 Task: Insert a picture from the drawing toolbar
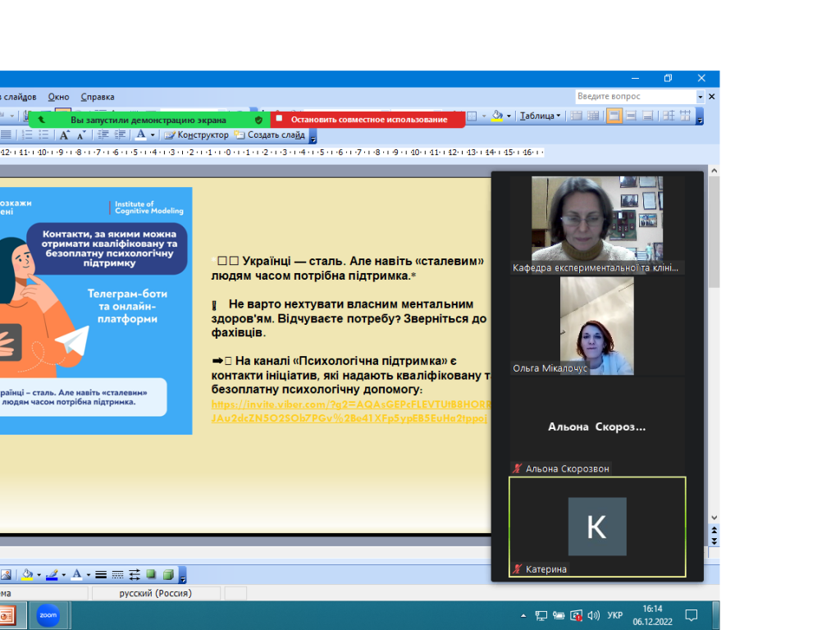click(6, 575)
